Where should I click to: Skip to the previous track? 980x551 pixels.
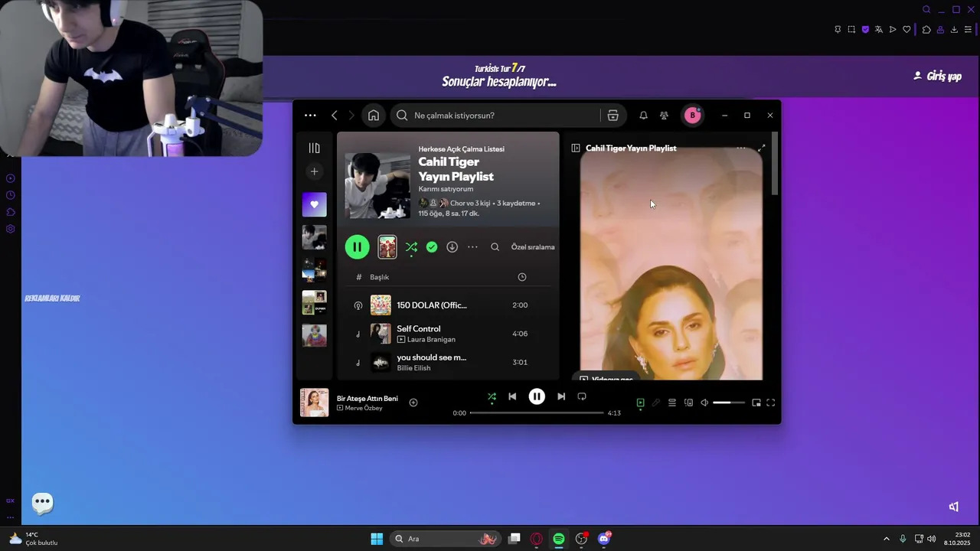click(512, 396)
